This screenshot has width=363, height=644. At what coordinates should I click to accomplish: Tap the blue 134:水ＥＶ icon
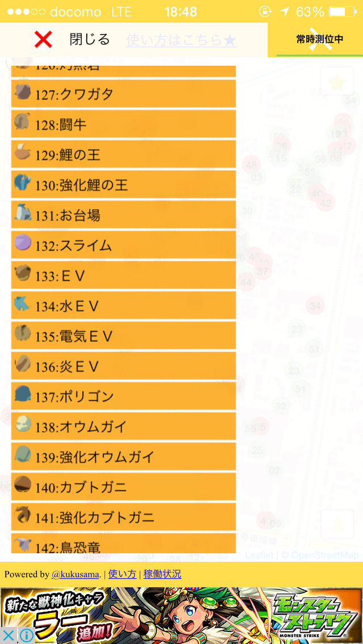pyautogui.click(x=22, y=303)
